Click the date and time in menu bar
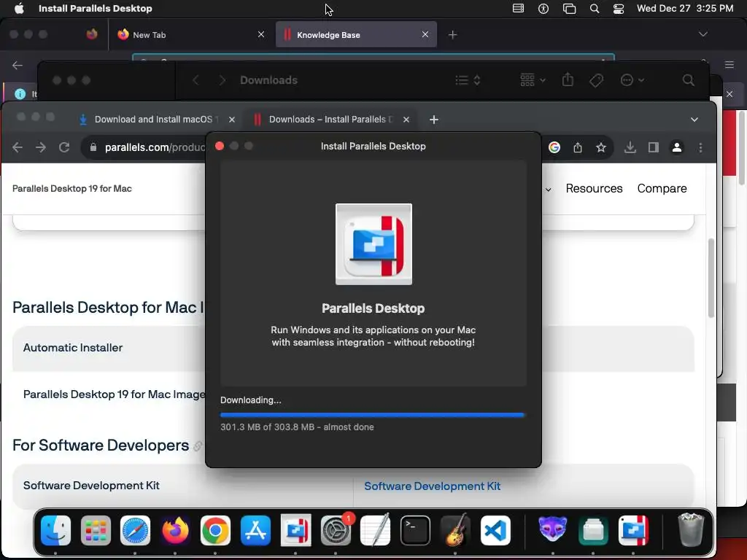 click(684, 9)
